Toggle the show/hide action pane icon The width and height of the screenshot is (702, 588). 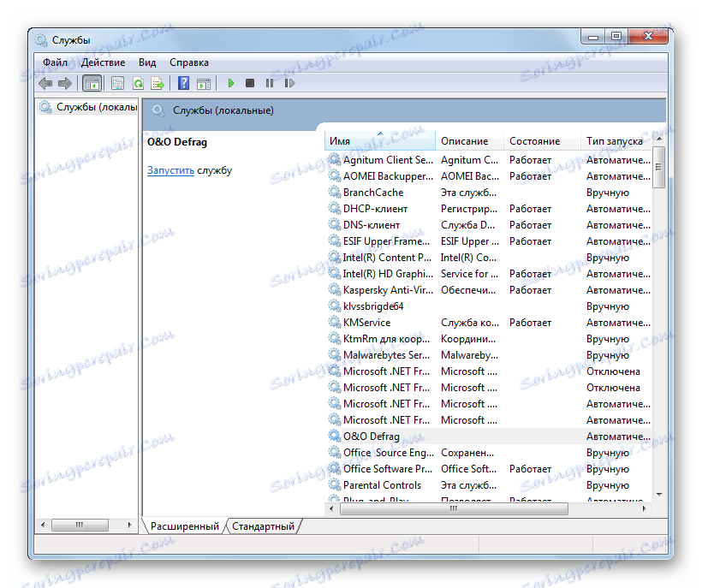coord(204,83)
